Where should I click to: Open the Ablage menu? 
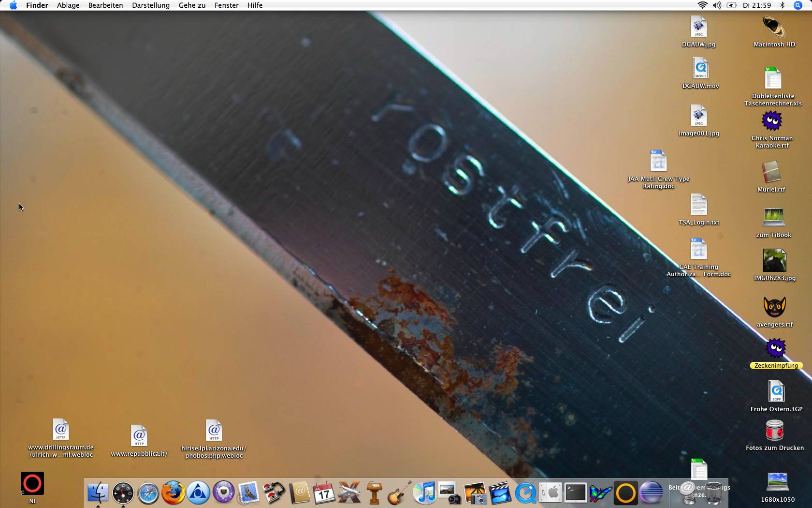[68, 5]
